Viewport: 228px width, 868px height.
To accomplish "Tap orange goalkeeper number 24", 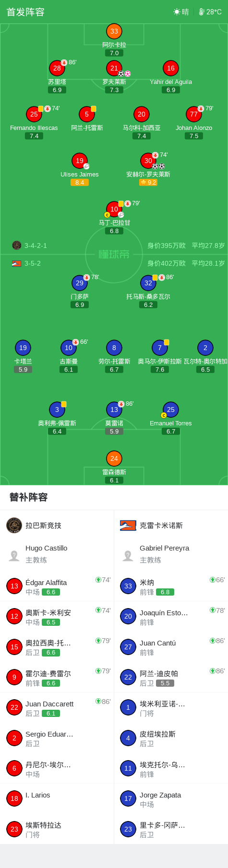I will click(x=114, y=458).
